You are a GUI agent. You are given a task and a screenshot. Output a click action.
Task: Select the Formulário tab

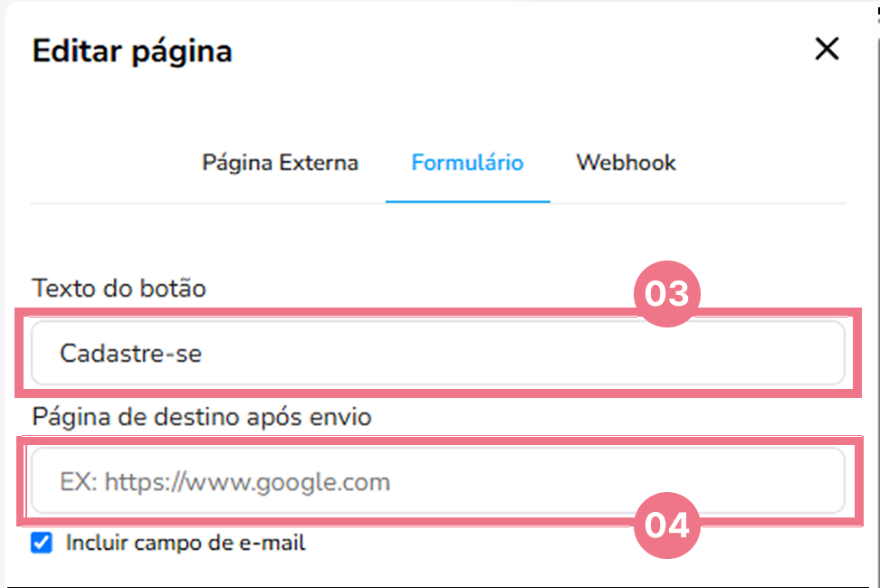pyautogui.click(x=467, y=163)
